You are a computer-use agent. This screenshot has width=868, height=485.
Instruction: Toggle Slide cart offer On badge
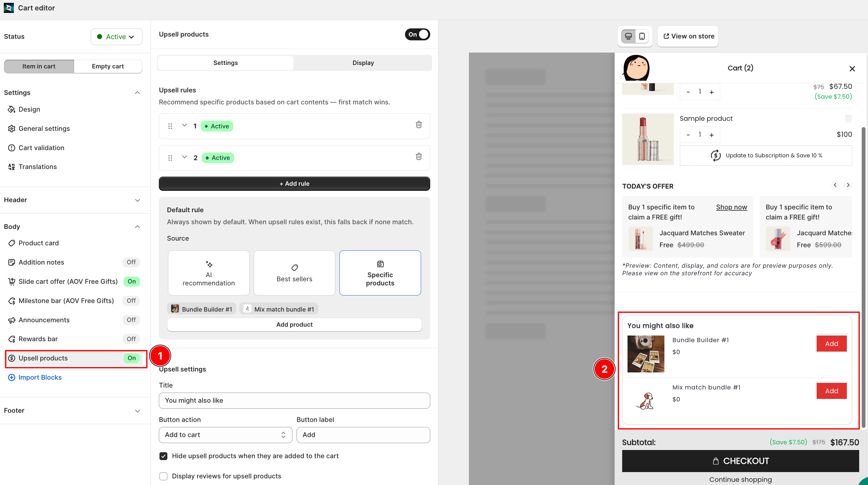tap(131, 281)
